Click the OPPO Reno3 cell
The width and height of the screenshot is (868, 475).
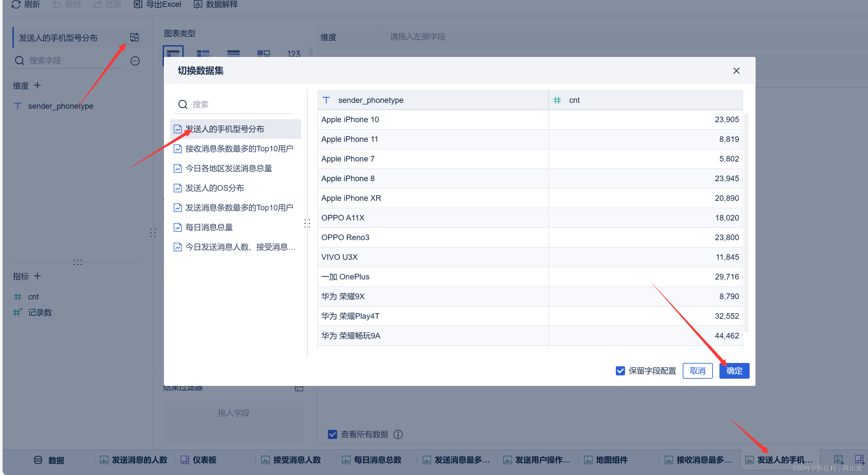433,238
